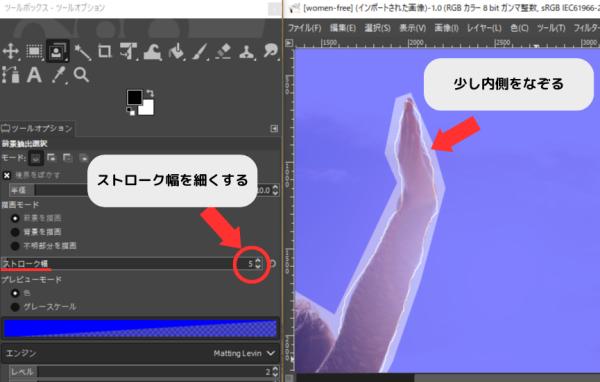Select the Rectangle Select tool

click(34, 51)
